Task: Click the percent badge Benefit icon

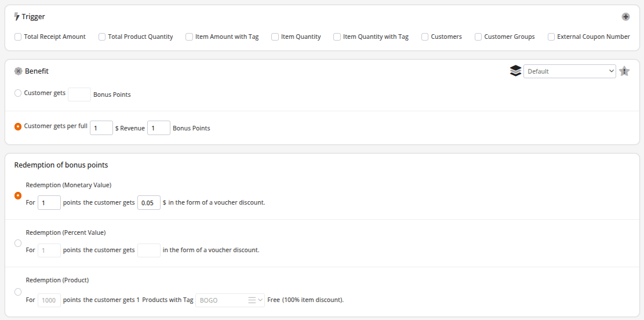Action: [18, 71]
